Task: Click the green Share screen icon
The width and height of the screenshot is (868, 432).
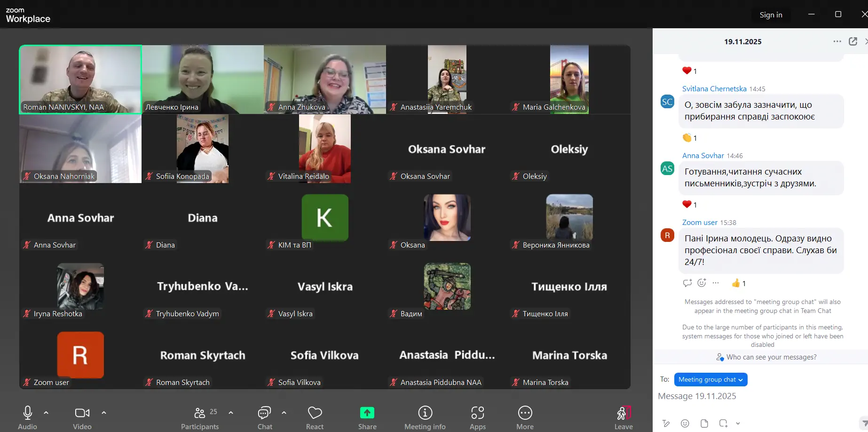Action: (367, 413)
